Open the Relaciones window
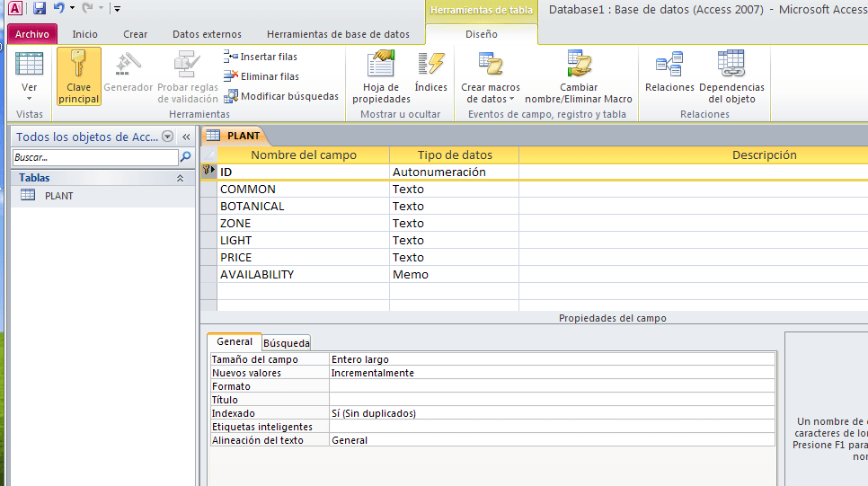Screen dimensions: 868x486 (669, 74)
